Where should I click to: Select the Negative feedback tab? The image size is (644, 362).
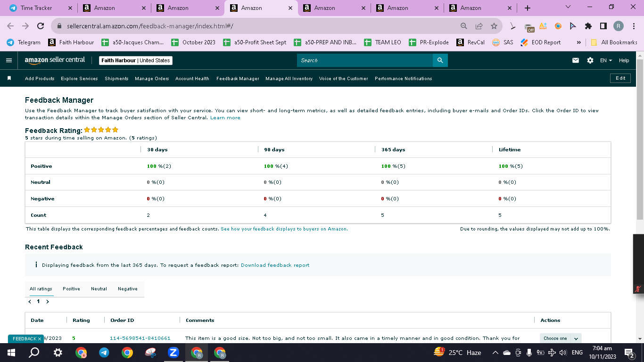point(128,289)
